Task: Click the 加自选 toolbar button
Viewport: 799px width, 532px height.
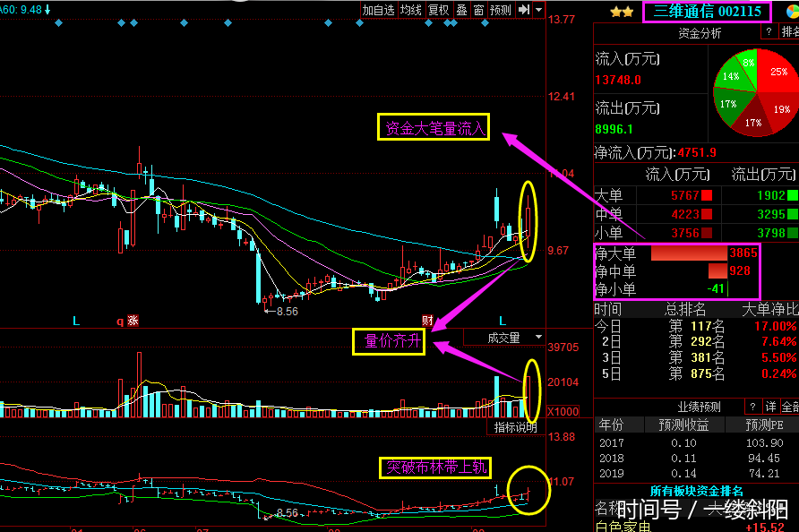Action: pyautogui.click(x=378, y=10)
